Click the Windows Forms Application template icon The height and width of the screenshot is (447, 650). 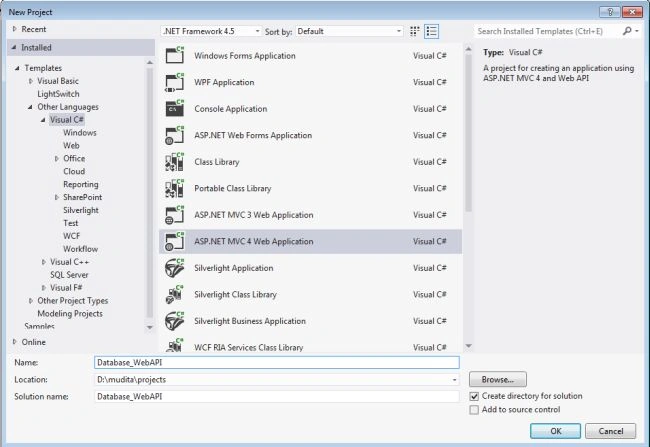175,55
